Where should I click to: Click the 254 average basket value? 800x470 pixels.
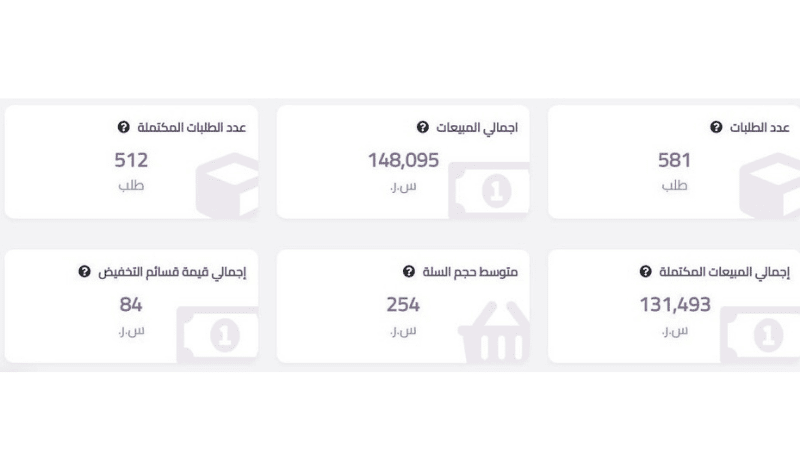pos(403,305)
